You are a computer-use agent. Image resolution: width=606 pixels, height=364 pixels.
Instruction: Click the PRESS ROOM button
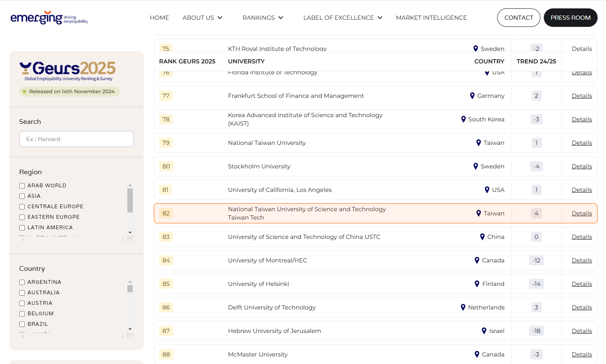pos(570,18)
